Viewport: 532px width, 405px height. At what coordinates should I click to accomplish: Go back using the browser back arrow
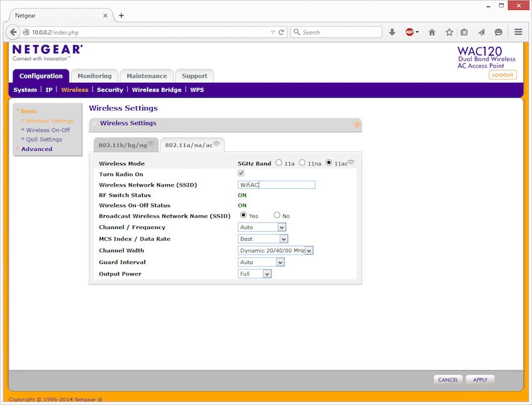pyautogui.click(x=13, y=32)
